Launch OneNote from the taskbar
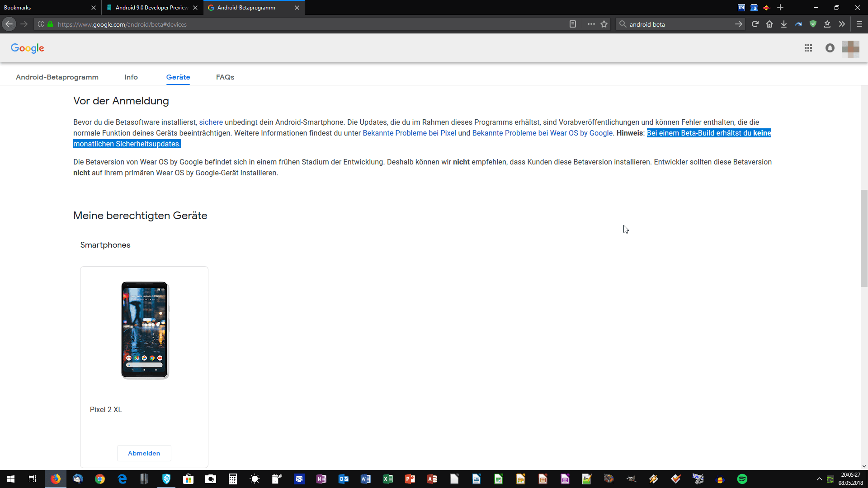 pos(321,479)
